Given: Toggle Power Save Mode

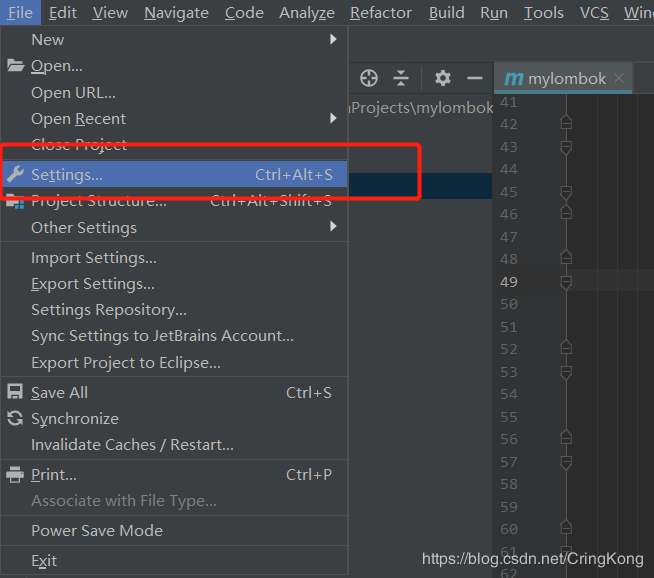Looking at the screenshot, I should coord(174,530).
